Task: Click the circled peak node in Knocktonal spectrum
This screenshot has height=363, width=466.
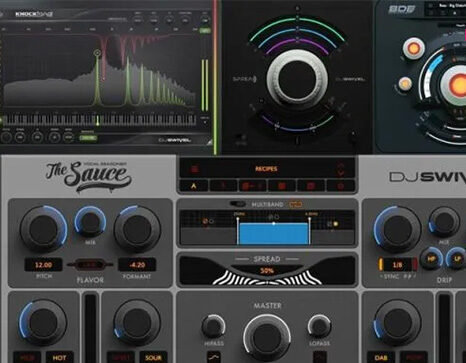Action: coord(97,52)
